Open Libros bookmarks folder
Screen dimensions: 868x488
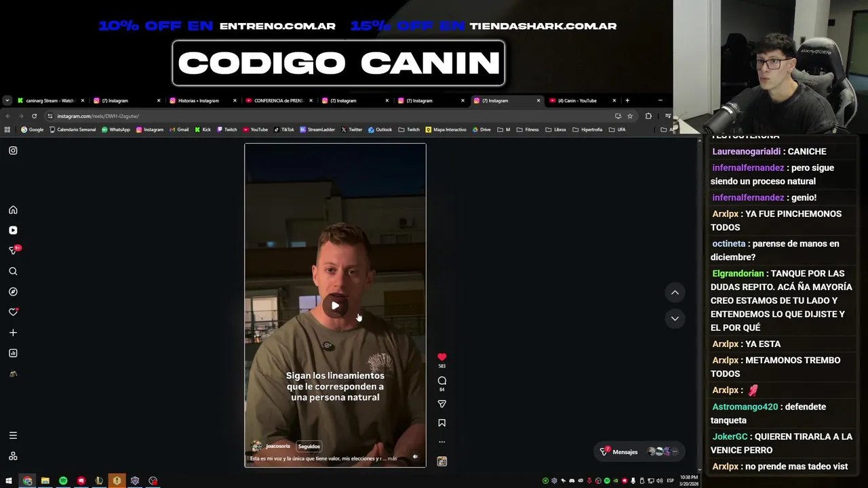555,129
